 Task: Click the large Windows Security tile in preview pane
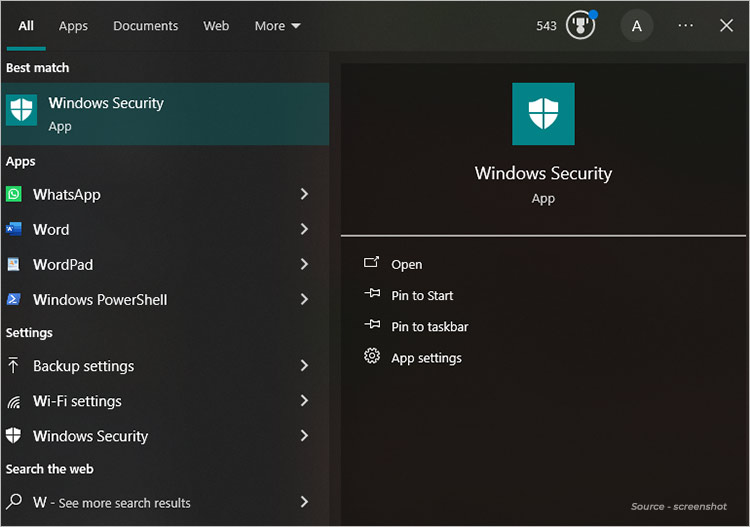pos(543,114)
